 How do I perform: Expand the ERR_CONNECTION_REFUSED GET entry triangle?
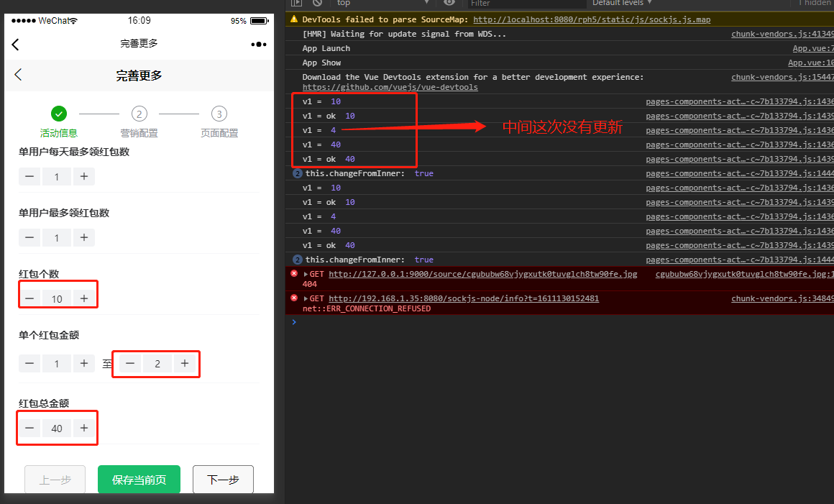tap(306, 299)
